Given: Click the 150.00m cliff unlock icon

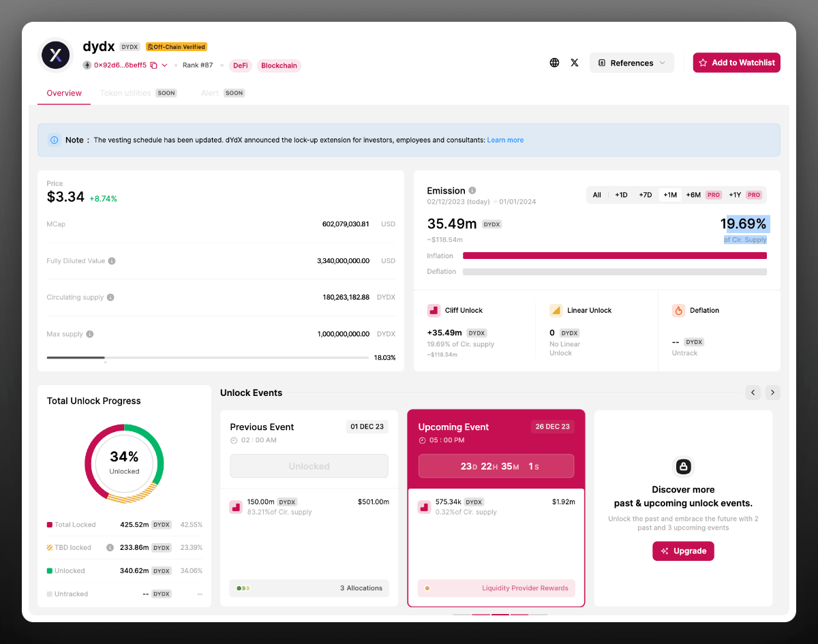Looking at the screenshot, I should pos(236,507).
